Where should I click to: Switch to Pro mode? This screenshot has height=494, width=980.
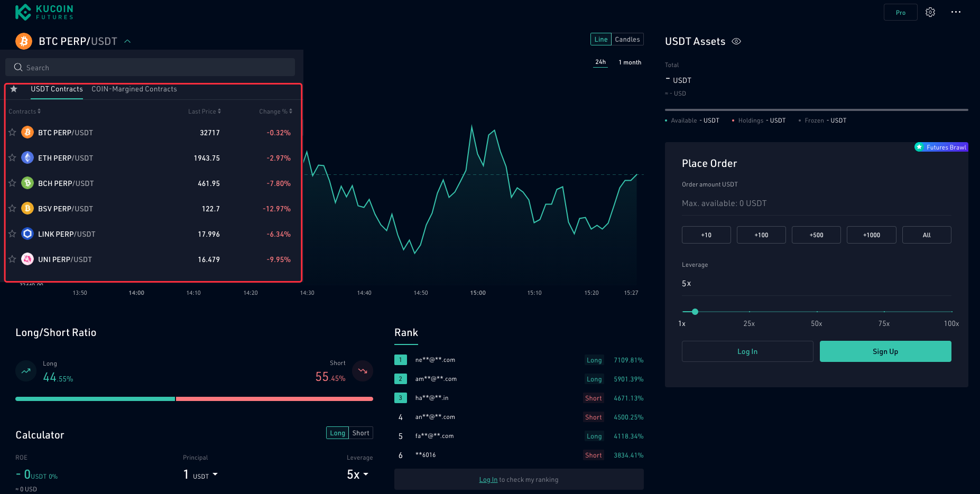[901, 12]
